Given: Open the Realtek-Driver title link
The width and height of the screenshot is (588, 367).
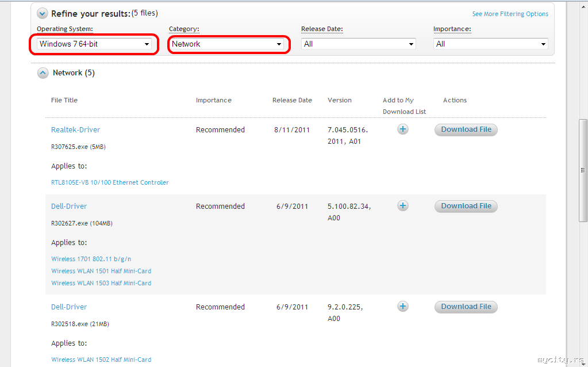Looking at the screenshot, I should tap(75, 130).
